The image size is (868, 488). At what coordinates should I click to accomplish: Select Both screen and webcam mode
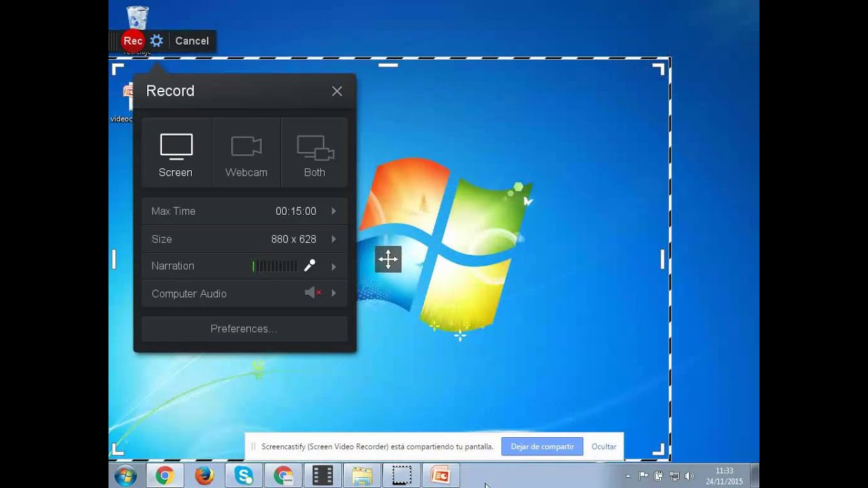315,152
